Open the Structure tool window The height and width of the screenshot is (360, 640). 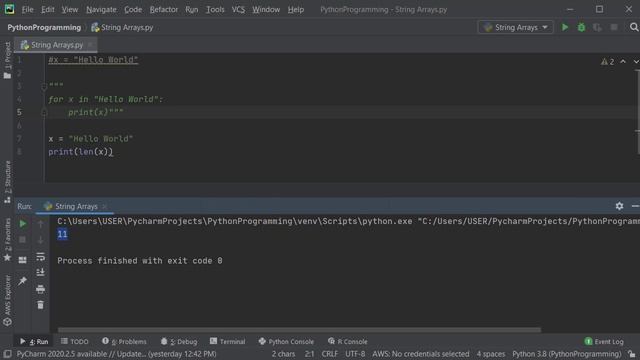coord(7,182)
